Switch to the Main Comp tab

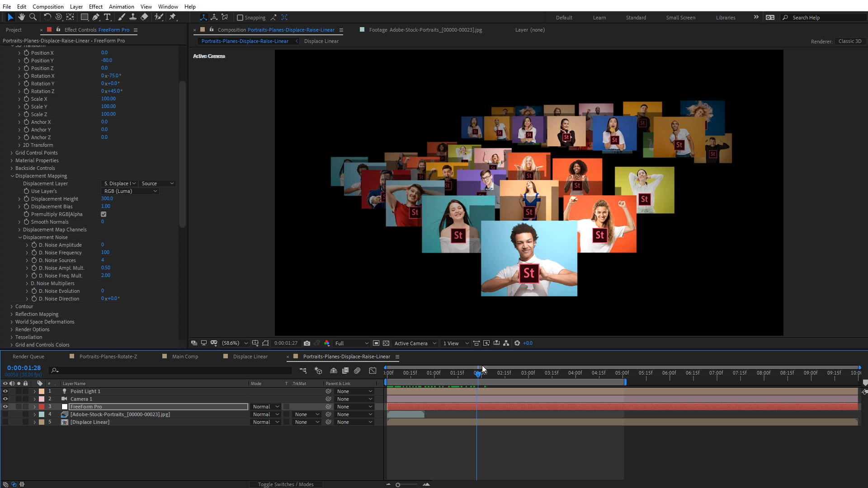click(x=185, y=357)
